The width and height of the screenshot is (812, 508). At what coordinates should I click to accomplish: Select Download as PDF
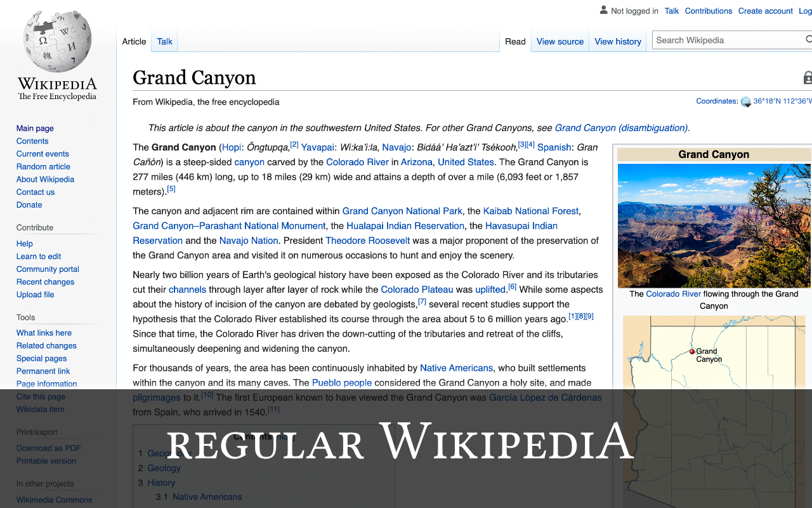(x=48, y=448)
